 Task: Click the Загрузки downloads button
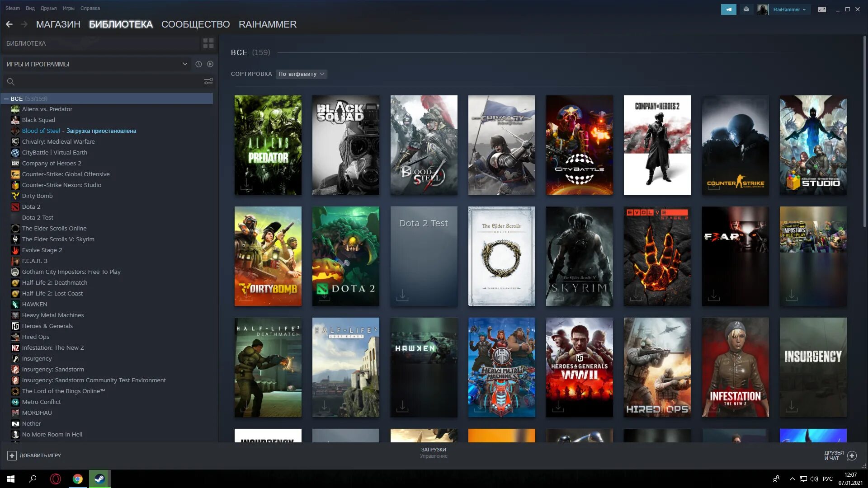[x=434, y=452]
